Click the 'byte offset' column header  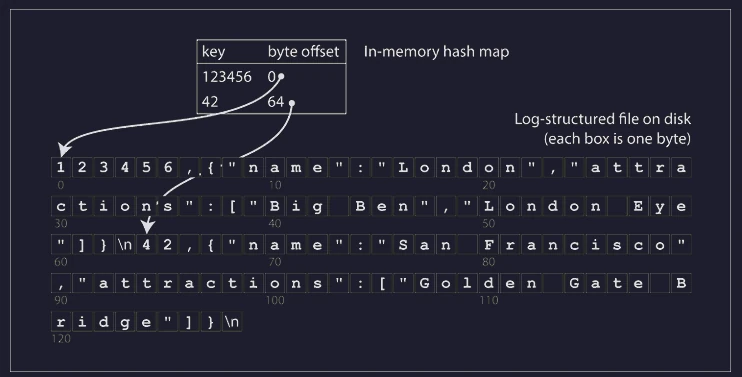pyautogui.click(x=303, y=52)
